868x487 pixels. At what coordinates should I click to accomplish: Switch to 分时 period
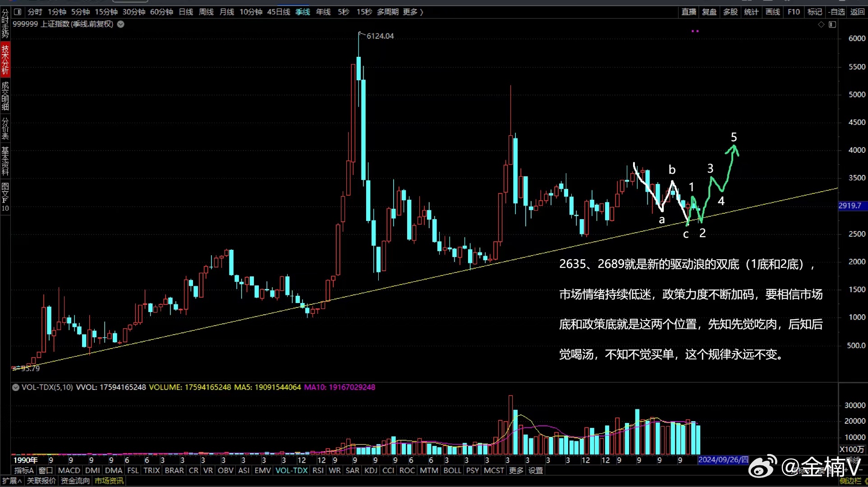tap(35, 12)
